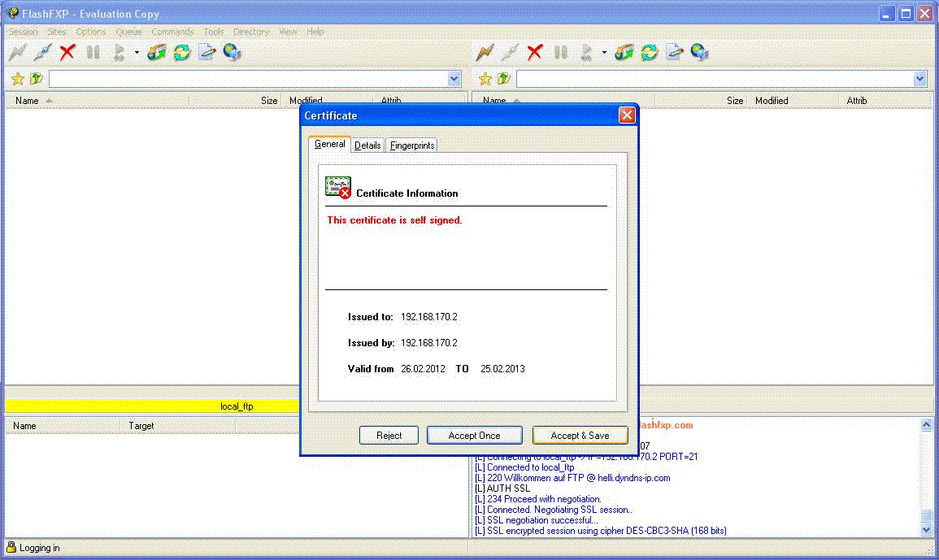
Task: Reject the self-signed certificate
Action: pyautogui.click(x=389, y=436)
